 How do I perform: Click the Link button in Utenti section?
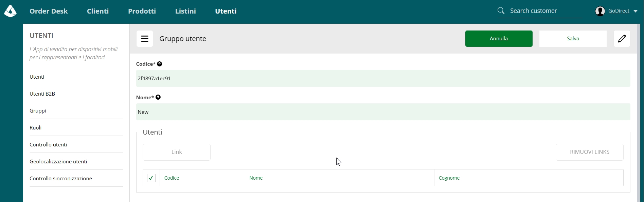pos(177,152)
